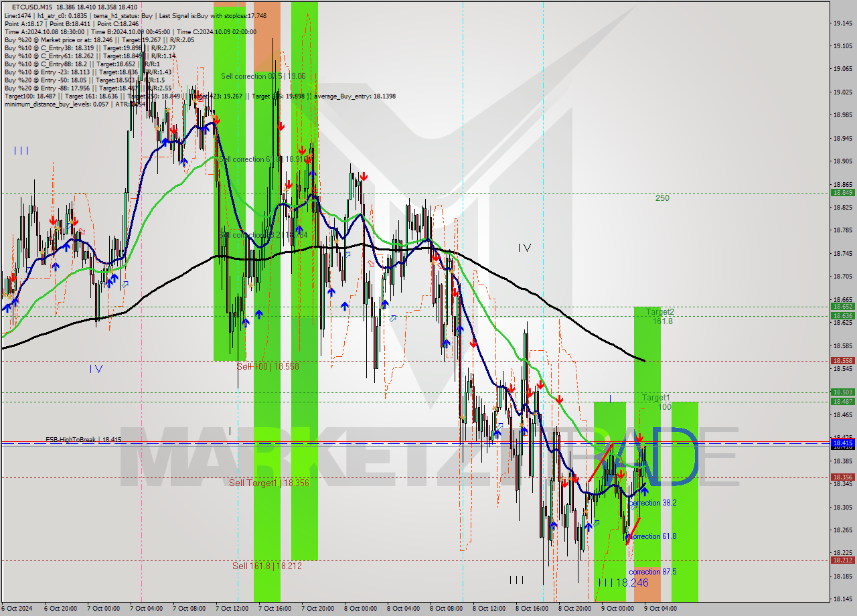Click the '7 Oct 12:00' time axis label
This screenshot has width=857, height=616.
[231, 609]
